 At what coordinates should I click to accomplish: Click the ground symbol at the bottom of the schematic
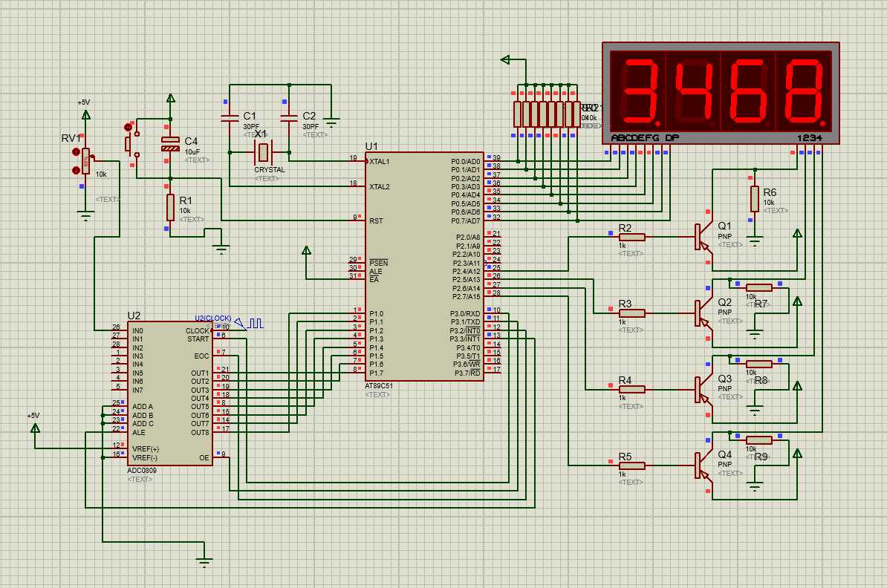[204, 563]
